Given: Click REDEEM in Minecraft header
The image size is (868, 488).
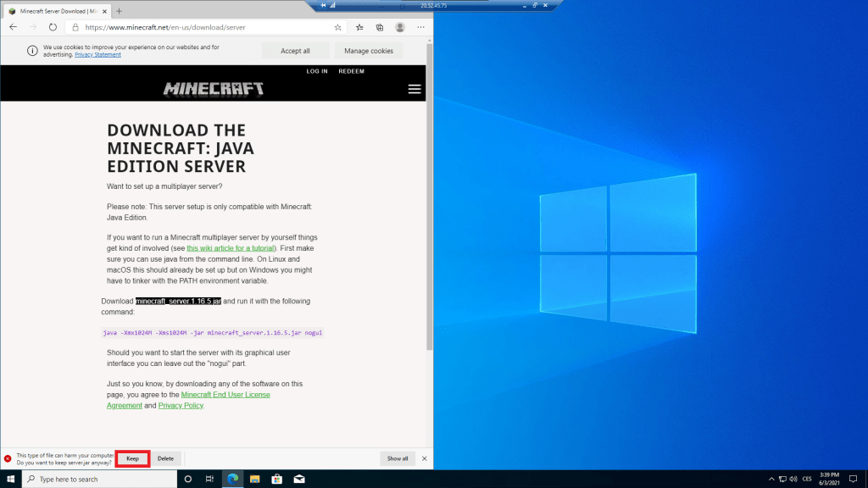Looking at the screenshot, I should pos(351,71).
